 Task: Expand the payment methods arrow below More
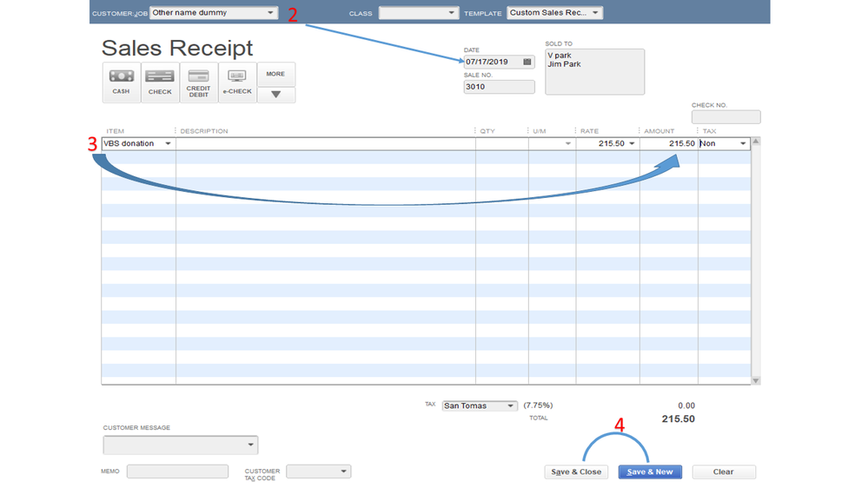(275, 95)
